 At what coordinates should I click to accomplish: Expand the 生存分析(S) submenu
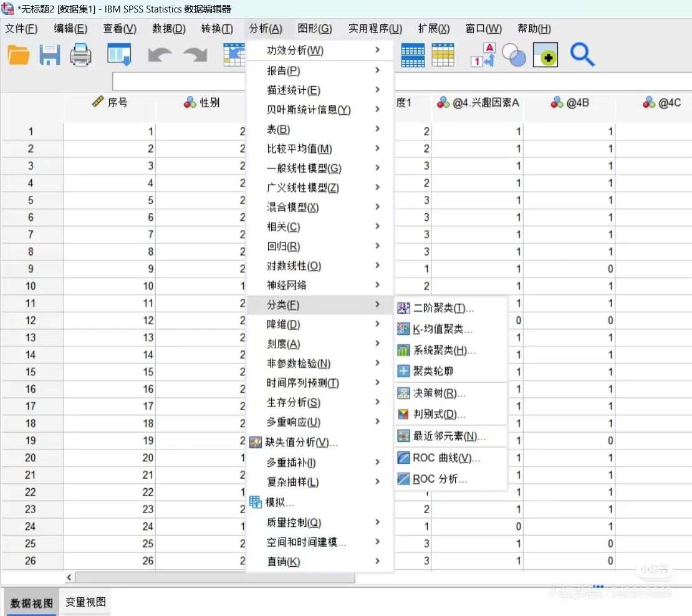point(320,402)
